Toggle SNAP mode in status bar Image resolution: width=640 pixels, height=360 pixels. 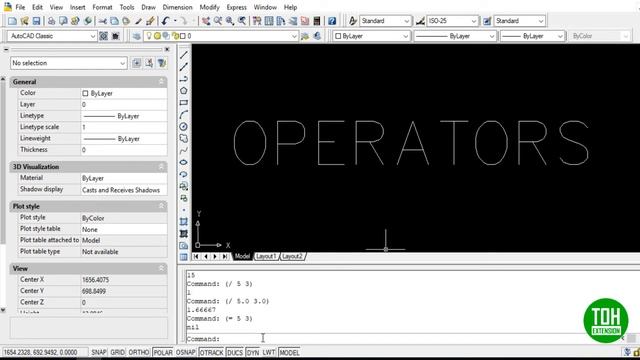click(x=99, y=352)
